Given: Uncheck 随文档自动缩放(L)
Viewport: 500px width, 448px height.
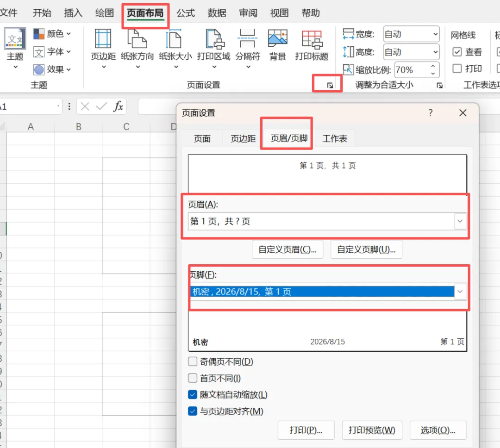Looking at the screenshot, I should pyautogui.click(x=193, y=395).
